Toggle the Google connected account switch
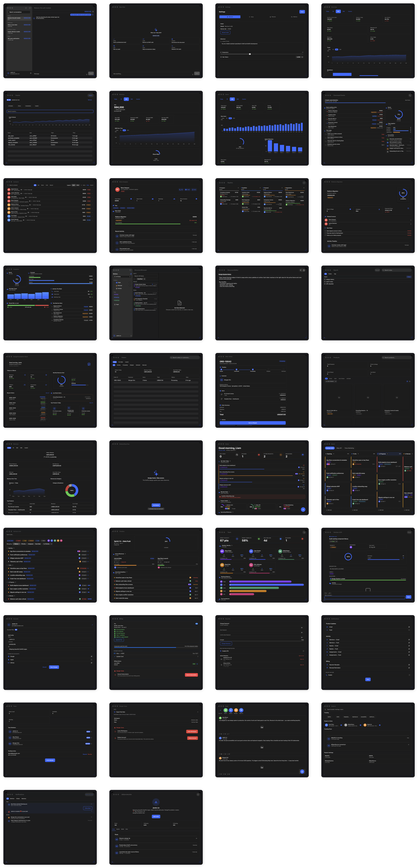Viewport: 418px width, 868px height. (x=92, y=656)
